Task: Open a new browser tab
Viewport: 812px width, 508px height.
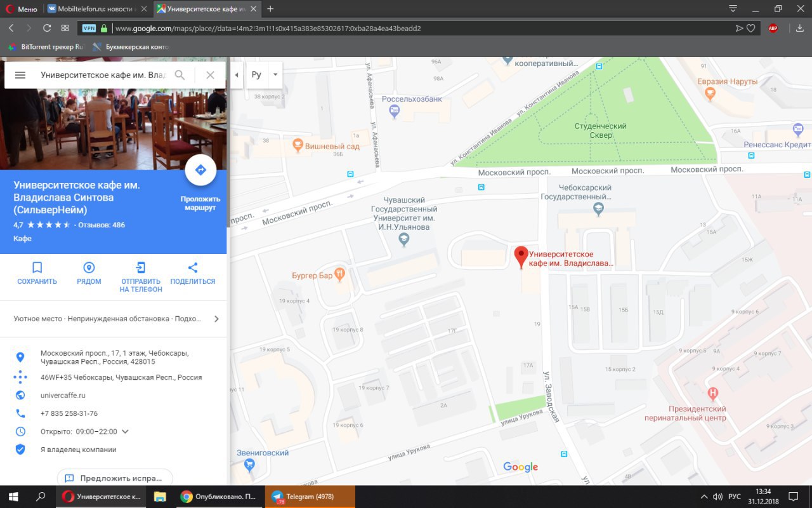Action: [x=270, y=9]
